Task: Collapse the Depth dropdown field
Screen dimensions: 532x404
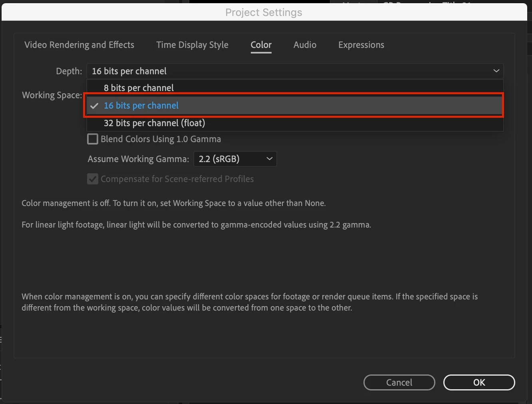Action: pyautogui.click(x=295, y=71)
